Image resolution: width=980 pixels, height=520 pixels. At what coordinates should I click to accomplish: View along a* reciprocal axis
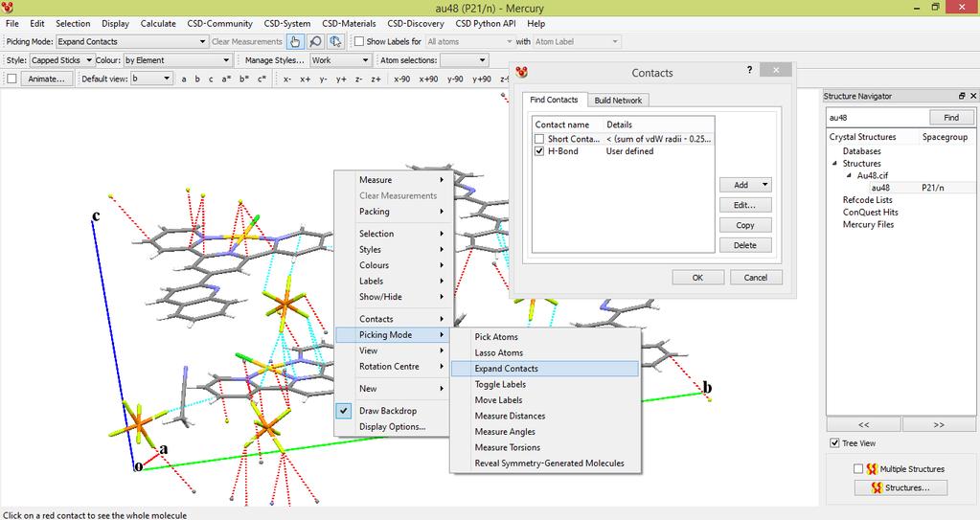coord(226,79)
